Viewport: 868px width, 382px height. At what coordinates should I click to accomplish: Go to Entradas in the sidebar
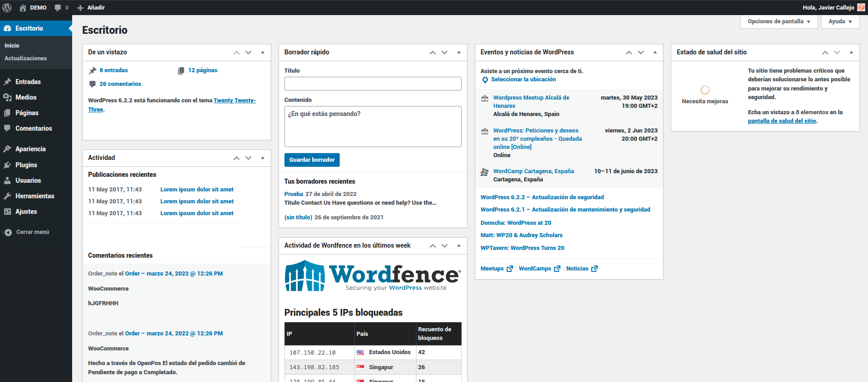click(28, 82)
